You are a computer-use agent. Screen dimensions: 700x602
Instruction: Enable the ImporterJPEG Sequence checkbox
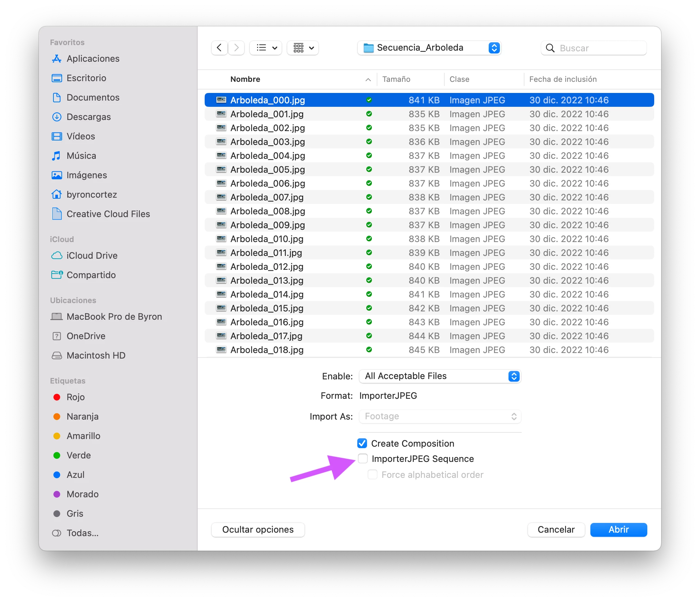tap(363, 459)
